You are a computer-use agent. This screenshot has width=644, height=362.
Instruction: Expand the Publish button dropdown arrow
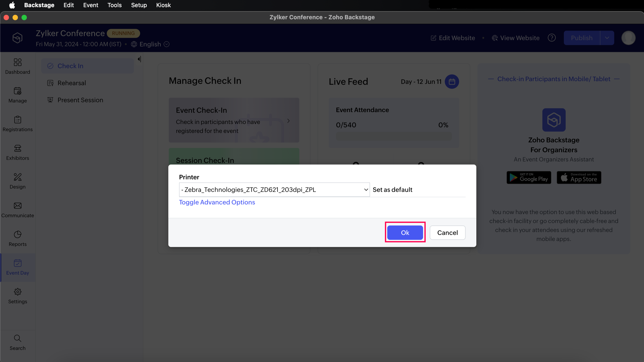(607, 38)
